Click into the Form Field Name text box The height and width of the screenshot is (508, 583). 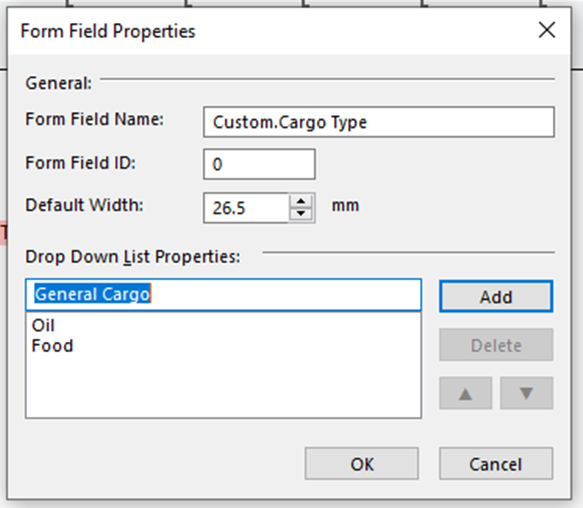click(379, 122)
